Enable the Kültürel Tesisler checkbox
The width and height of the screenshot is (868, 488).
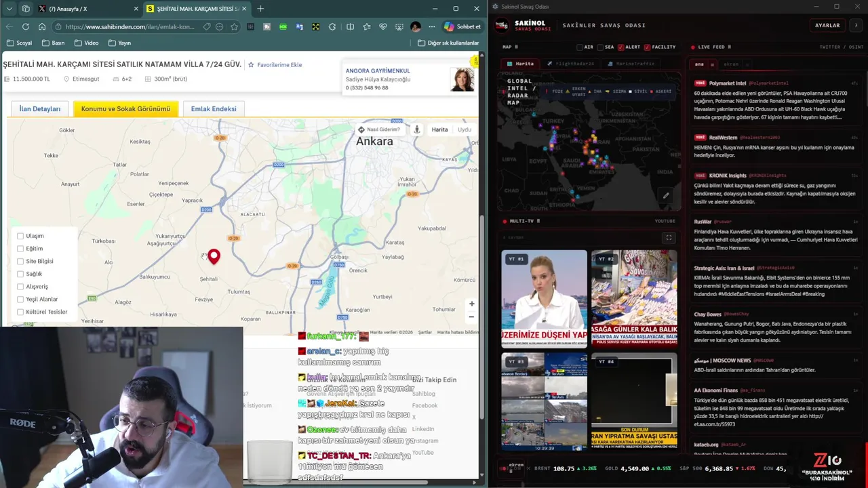coord(20,312)
